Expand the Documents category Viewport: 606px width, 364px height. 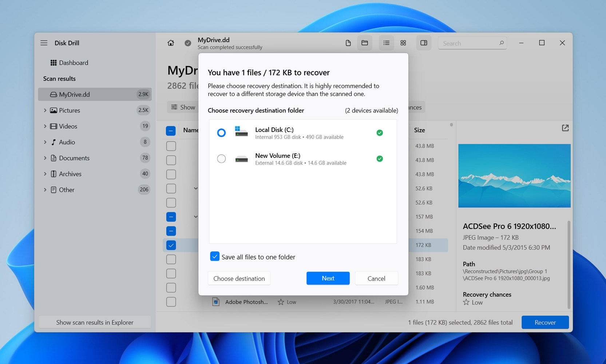pyautogui.click(x=45, y=158)
